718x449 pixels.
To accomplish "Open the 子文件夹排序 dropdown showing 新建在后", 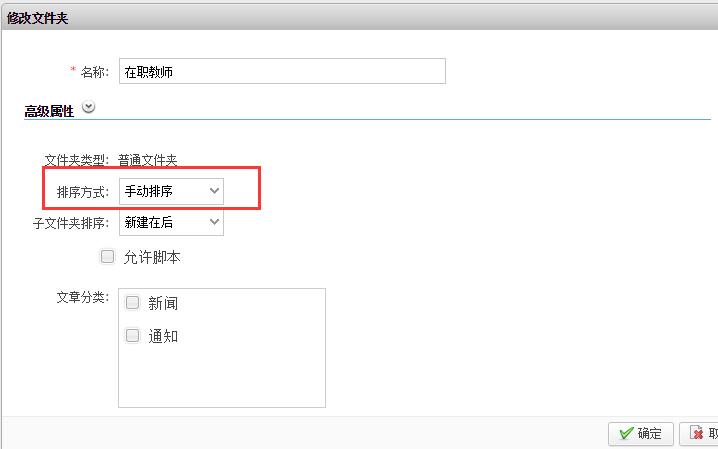I will pyautogui.click(x=171, y=222).
